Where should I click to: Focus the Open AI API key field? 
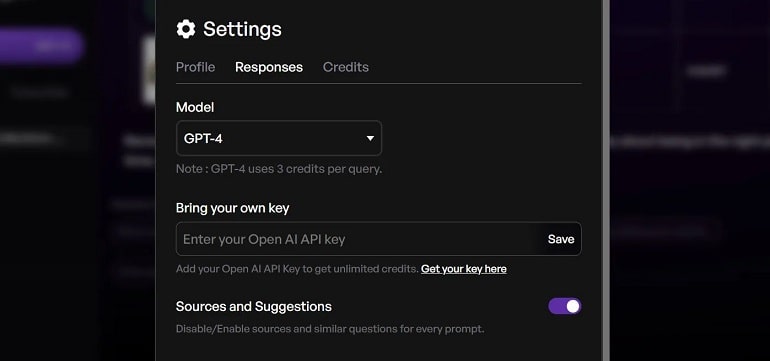click(x=358, y=239)
